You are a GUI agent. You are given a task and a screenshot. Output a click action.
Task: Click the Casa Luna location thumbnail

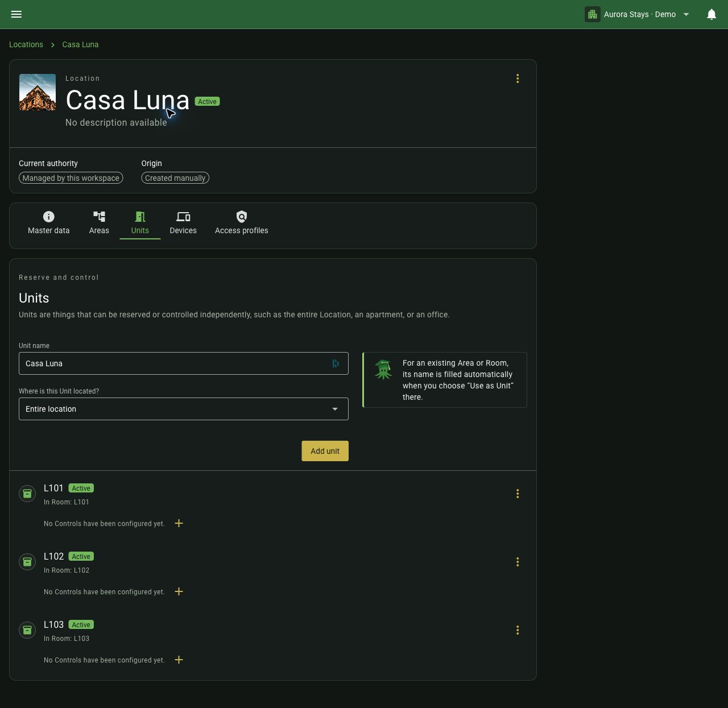coord(38,92)
